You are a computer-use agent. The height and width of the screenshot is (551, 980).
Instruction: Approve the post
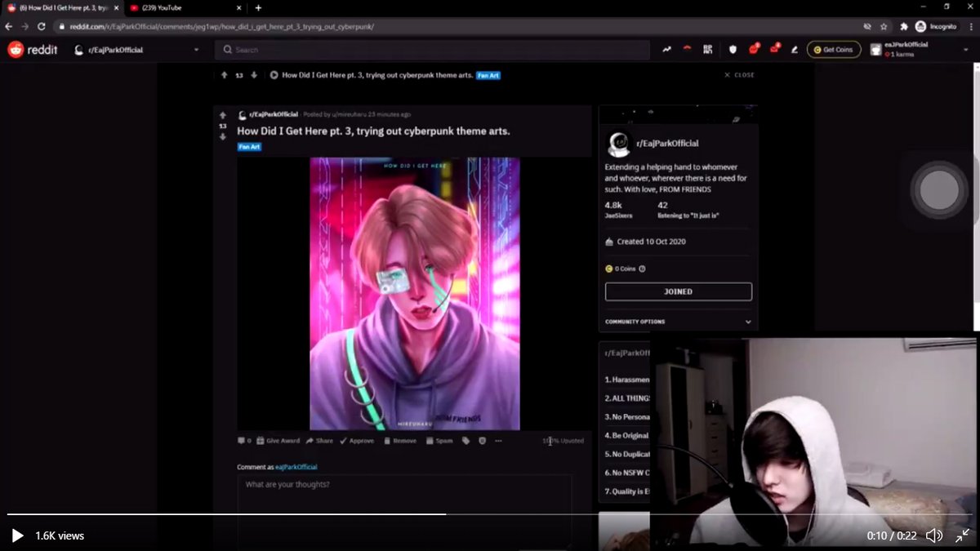[x=357, y=441]
